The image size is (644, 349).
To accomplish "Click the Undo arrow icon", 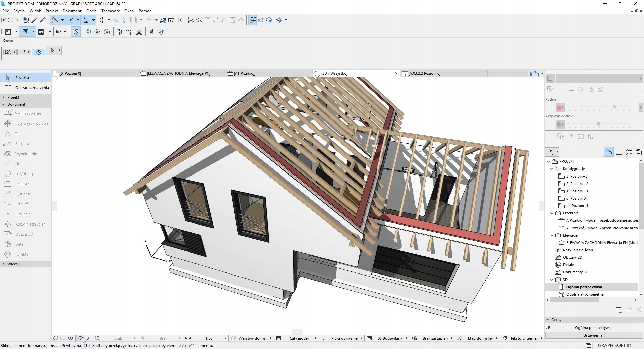I will click(6, 20).
